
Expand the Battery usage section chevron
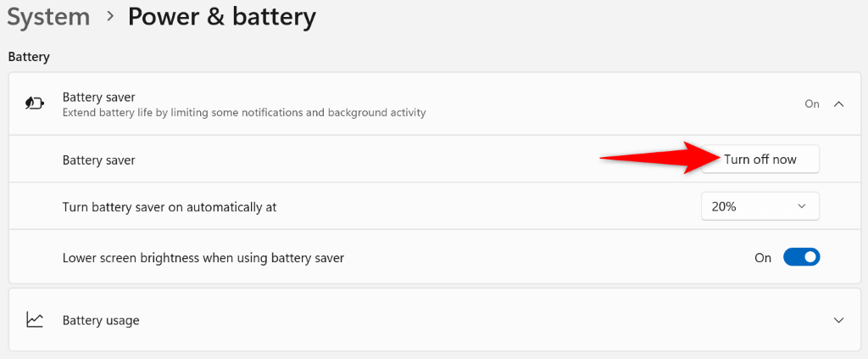[838, 320]
